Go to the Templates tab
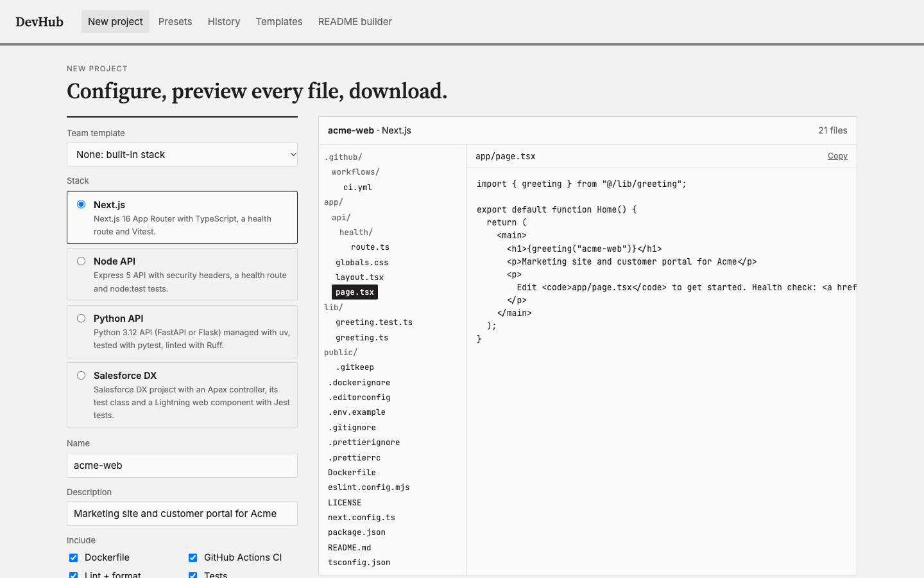This screenshot has width=924, height=578. 279,22
